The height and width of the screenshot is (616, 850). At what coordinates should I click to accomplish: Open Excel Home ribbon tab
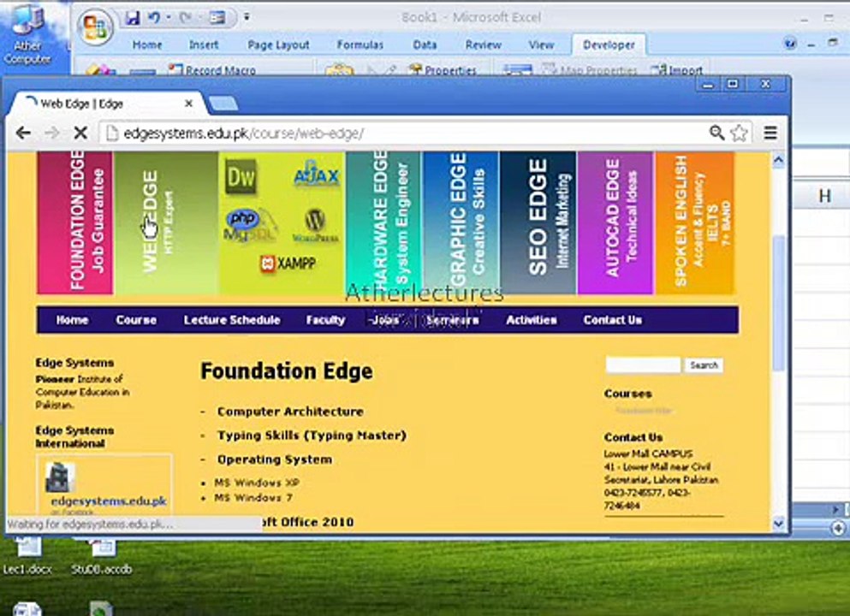147,45
